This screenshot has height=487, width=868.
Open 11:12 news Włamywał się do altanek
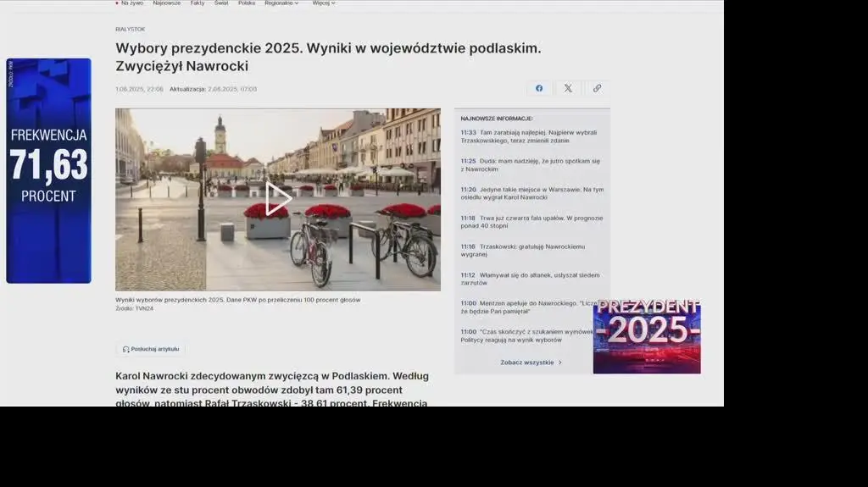point(531,279)
